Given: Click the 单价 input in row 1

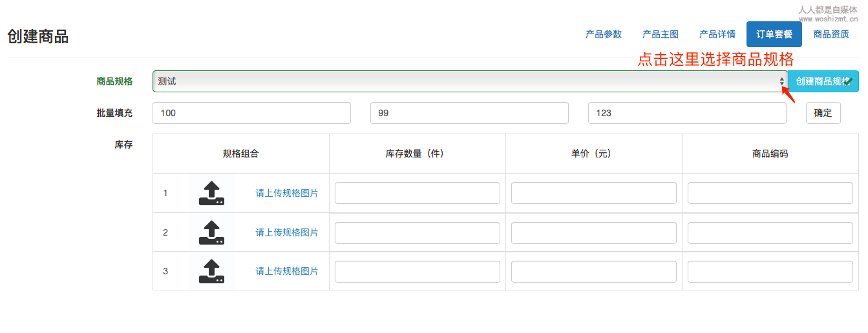Looking at the screenshot, I should 594,193.
